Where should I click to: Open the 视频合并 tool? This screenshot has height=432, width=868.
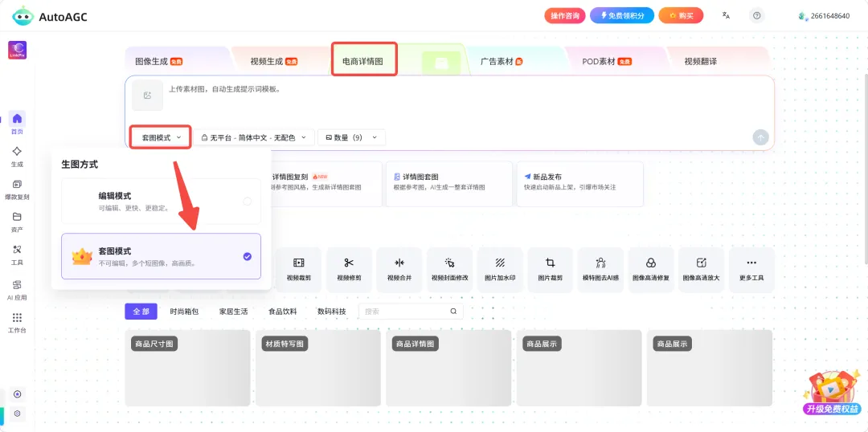399,269
